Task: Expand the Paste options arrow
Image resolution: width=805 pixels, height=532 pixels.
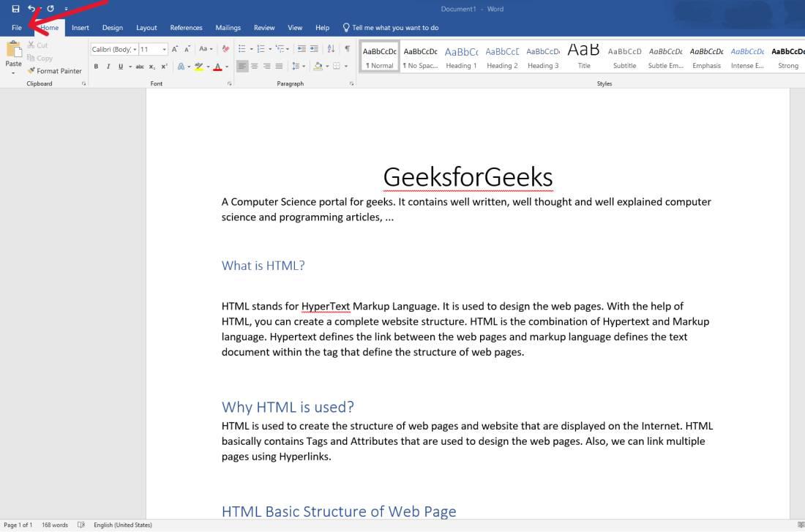Action: coord(13,72)
